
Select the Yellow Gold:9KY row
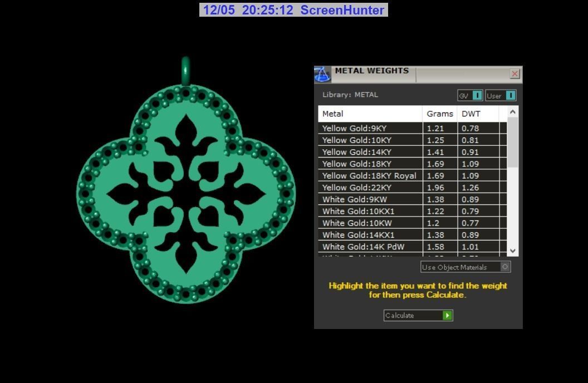[x=413, y=128]
